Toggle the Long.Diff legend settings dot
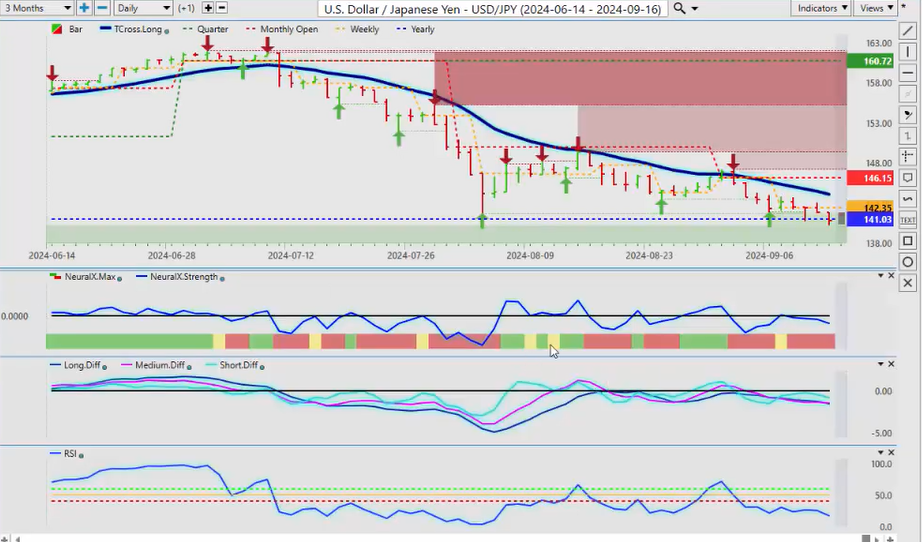Viewport: 922px width, 542px height. (104, 367)
